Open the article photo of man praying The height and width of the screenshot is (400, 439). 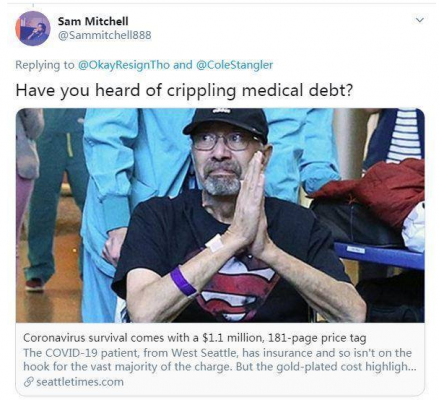(x=220, y=215)
